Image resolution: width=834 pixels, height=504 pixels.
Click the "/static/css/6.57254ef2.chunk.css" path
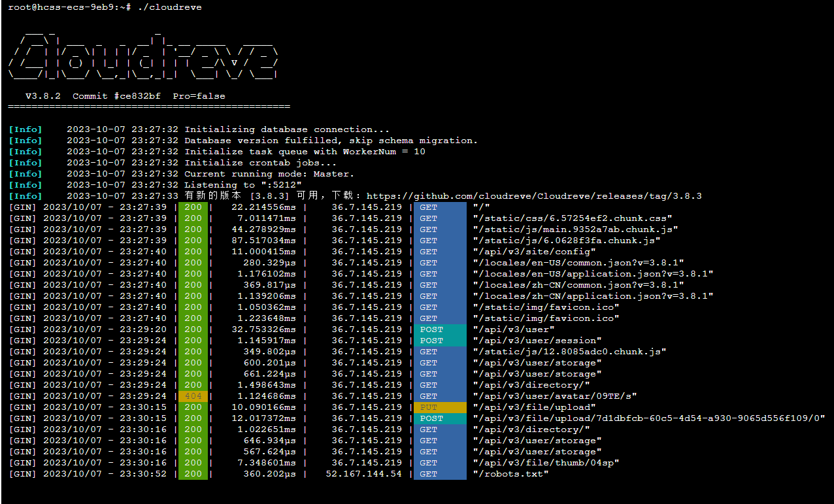(573, 218)
